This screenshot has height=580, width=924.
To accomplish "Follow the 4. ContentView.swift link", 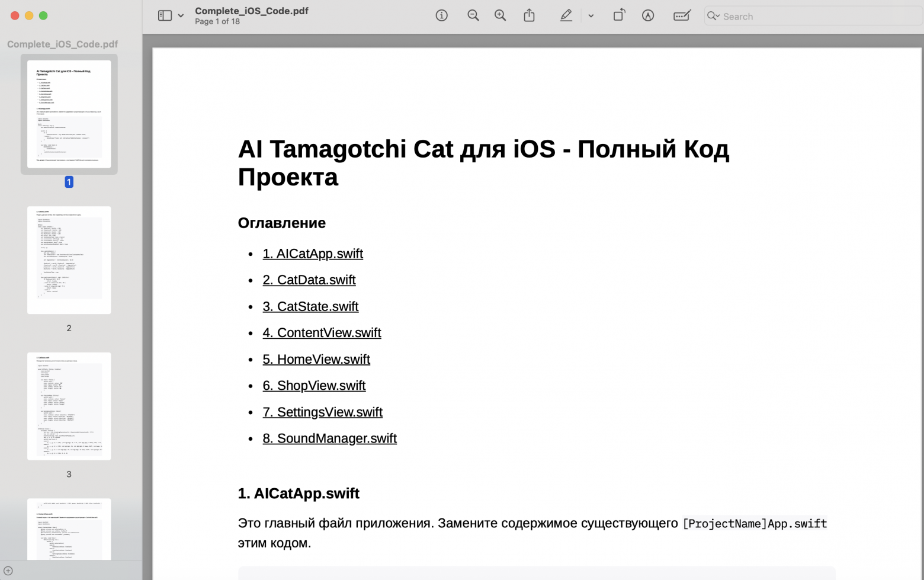I will click(322, 333).
